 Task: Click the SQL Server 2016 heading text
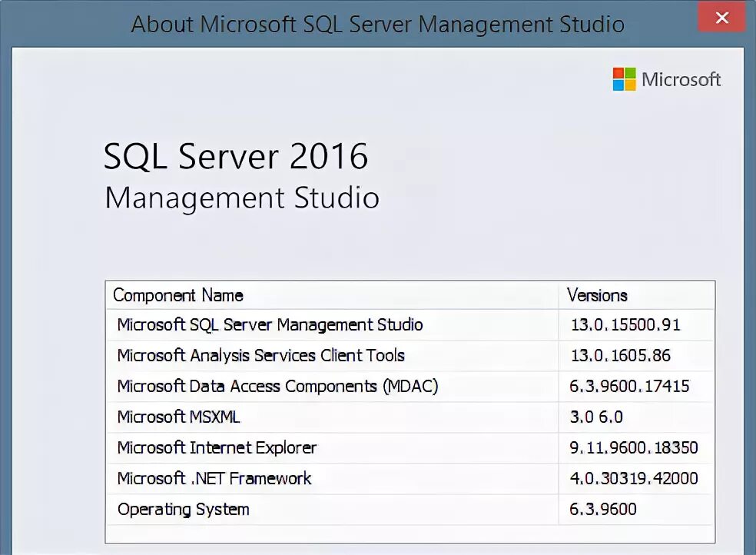click(x=236, y=158)
